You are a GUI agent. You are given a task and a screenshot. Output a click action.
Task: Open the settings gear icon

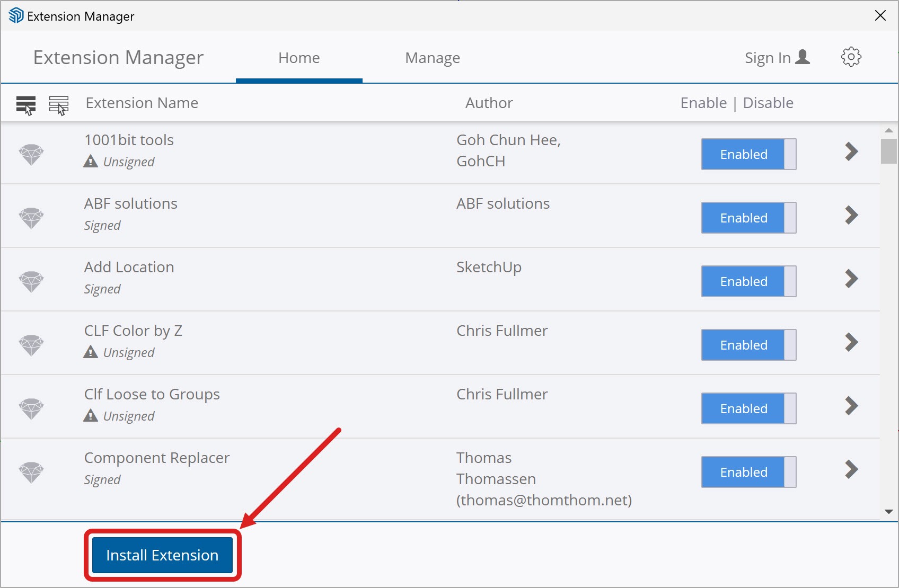click(x=851, y=57)
